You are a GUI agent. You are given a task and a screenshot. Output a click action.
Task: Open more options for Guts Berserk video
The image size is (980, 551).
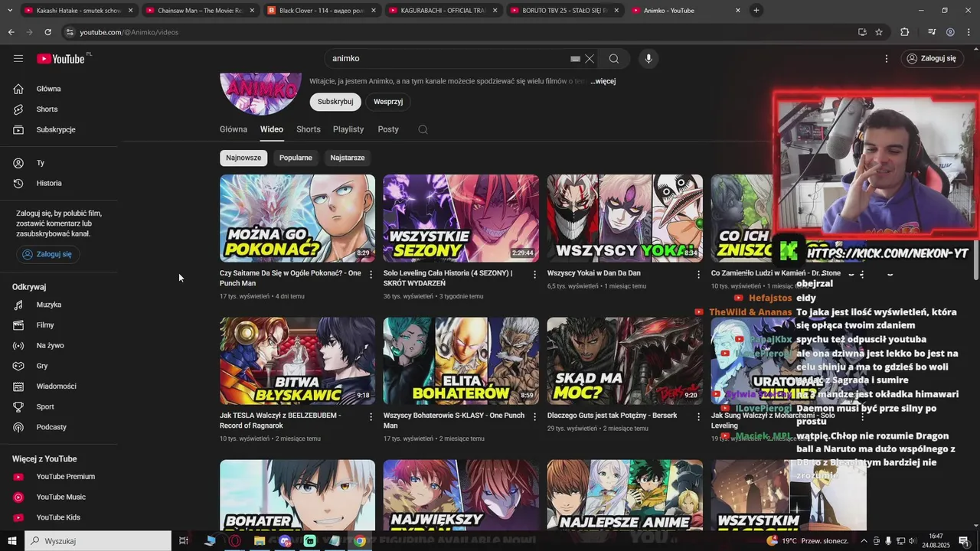click(698, 417)
